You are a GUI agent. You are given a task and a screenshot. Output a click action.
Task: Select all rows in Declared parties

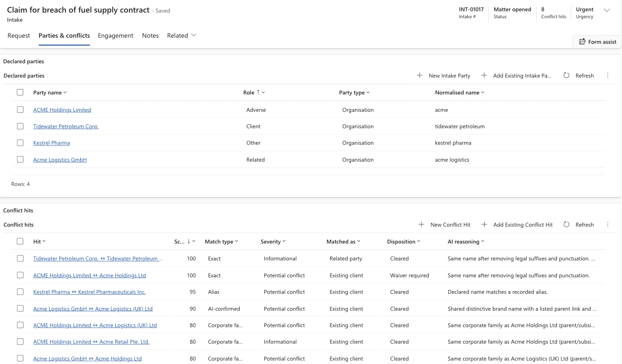tap(20, 92)
